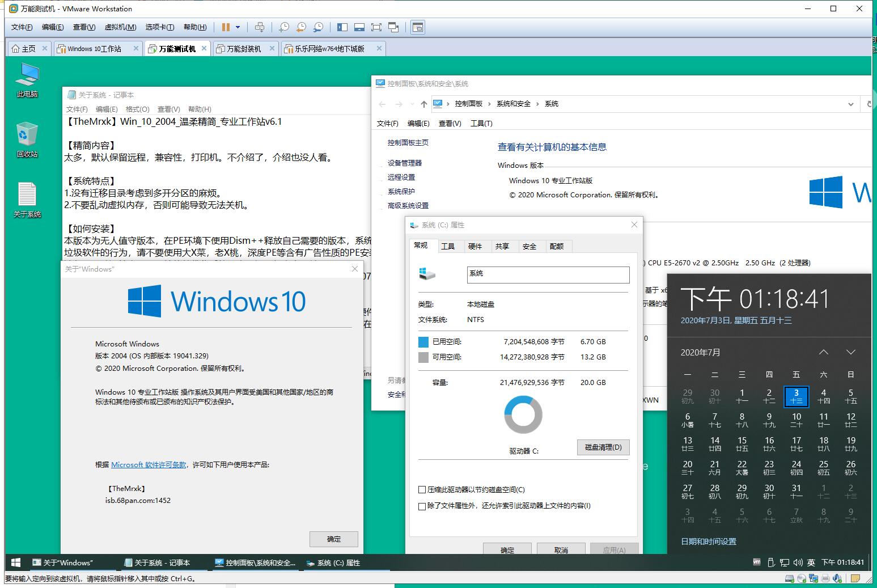Open 设备管理器 in the system sidebar
Viewport: 877px width, 588px height.
(x=405, y=163)
